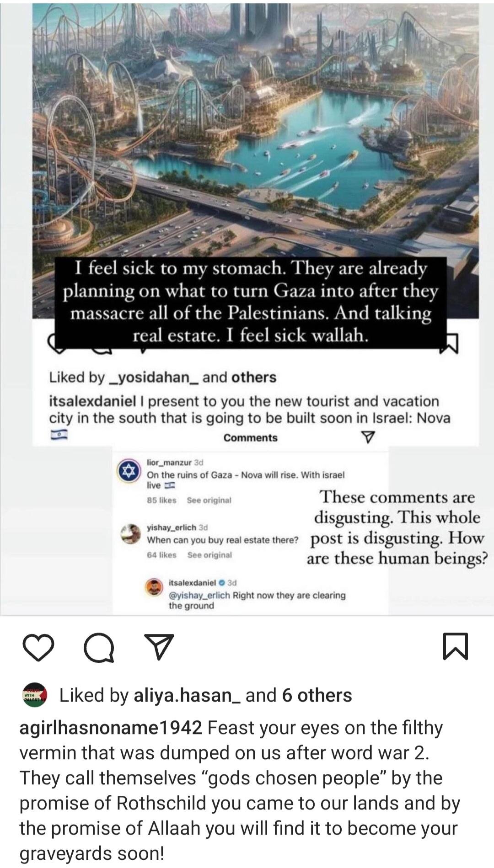Image resolution: width=494 pixels, height=868 pixels.
Task: Tap the share arrow beside Comments header
Action: [369, 437]
